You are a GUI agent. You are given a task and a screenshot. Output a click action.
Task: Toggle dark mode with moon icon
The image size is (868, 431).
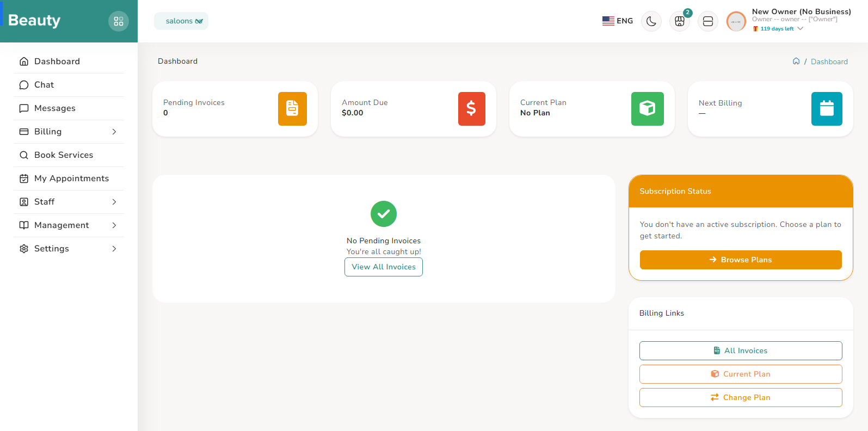click(651, 21)
